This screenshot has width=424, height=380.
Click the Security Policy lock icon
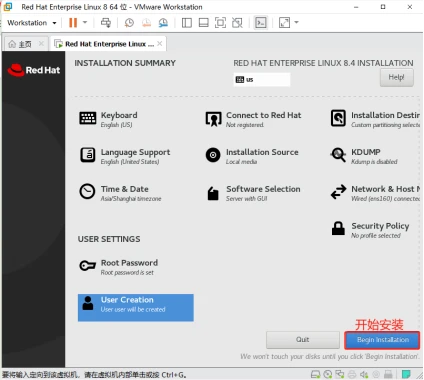coord(338,229)
